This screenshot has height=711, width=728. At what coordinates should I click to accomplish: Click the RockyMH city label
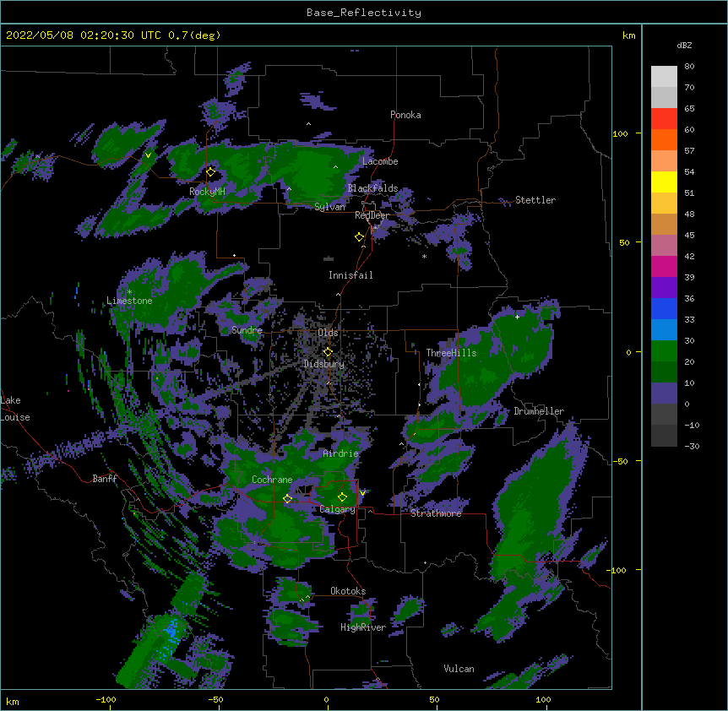click(x=207, y=192)
